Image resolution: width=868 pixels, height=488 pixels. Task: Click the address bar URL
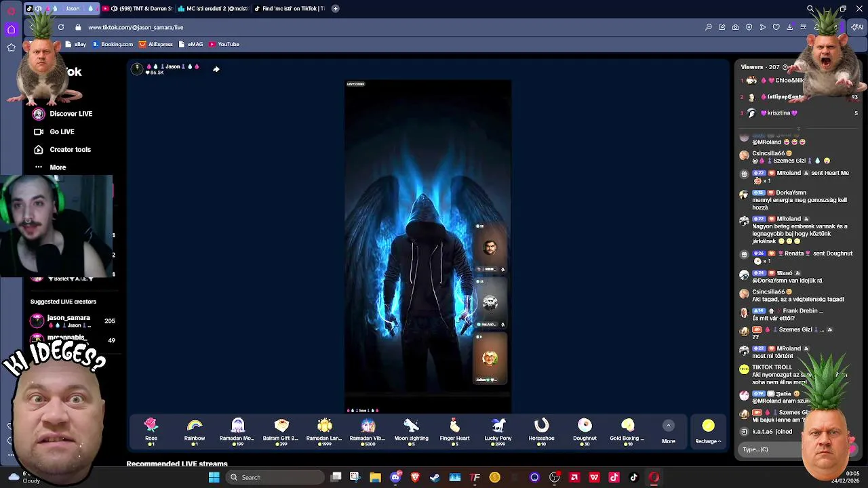coord(136,27)
